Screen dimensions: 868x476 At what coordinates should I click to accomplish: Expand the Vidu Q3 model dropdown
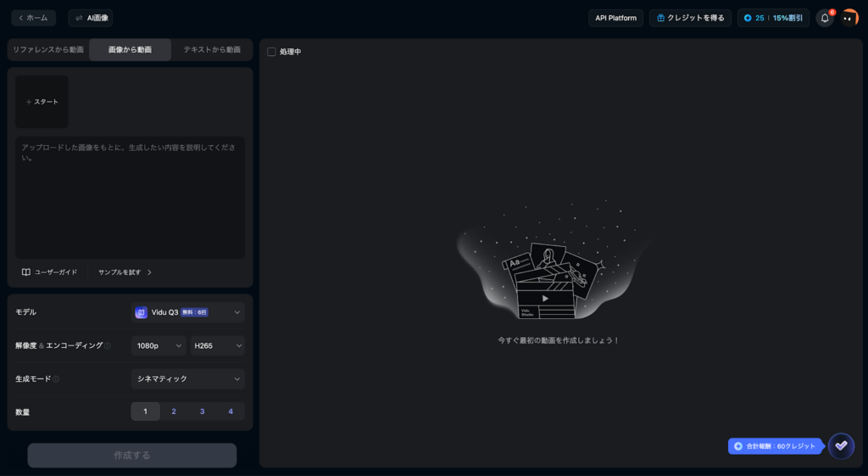coord(187,312)
